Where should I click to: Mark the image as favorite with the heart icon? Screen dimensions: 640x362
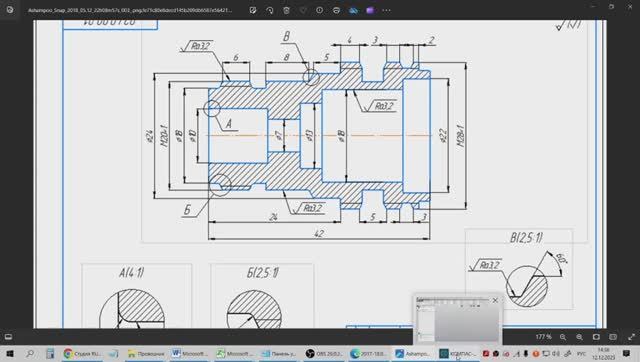tap(303, 10)
